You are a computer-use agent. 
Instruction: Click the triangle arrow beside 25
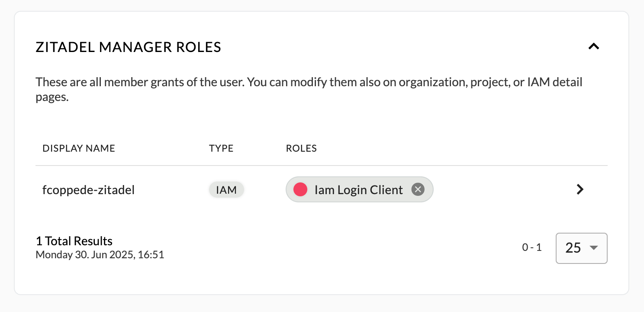pyautogui.click(x=594, y=248)
